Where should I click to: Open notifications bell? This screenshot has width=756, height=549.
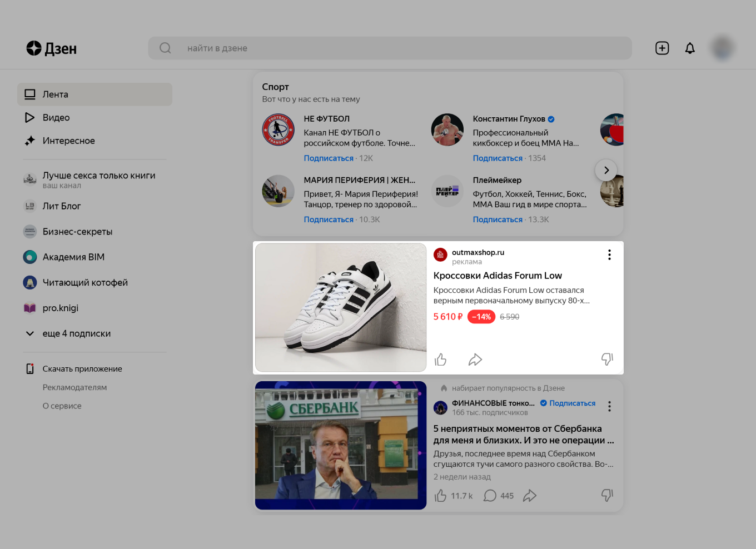click(x=690, y=48)
